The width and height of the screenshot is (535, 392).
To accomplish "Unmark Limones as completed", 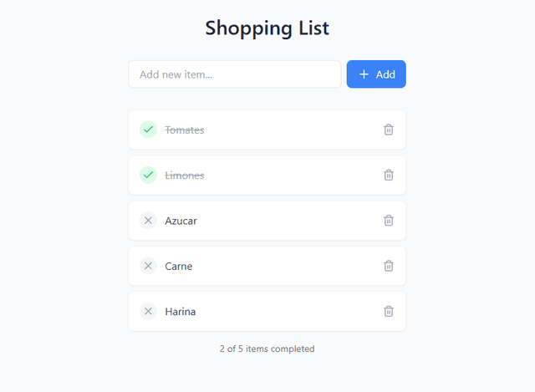I will coord(148,175).
